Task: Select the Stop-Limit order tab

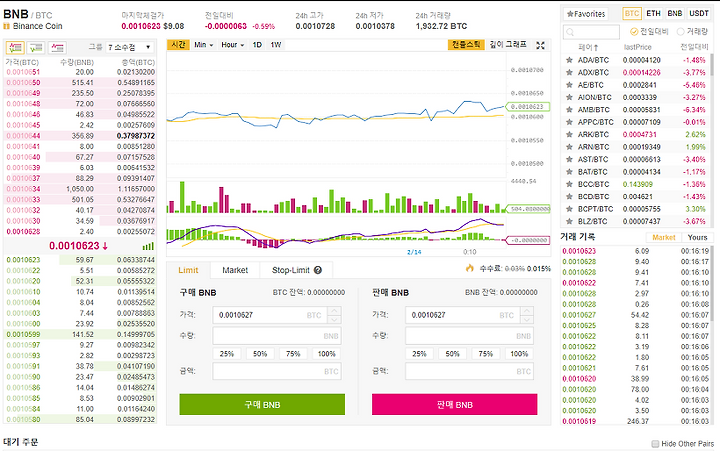Action: [296, 270]
